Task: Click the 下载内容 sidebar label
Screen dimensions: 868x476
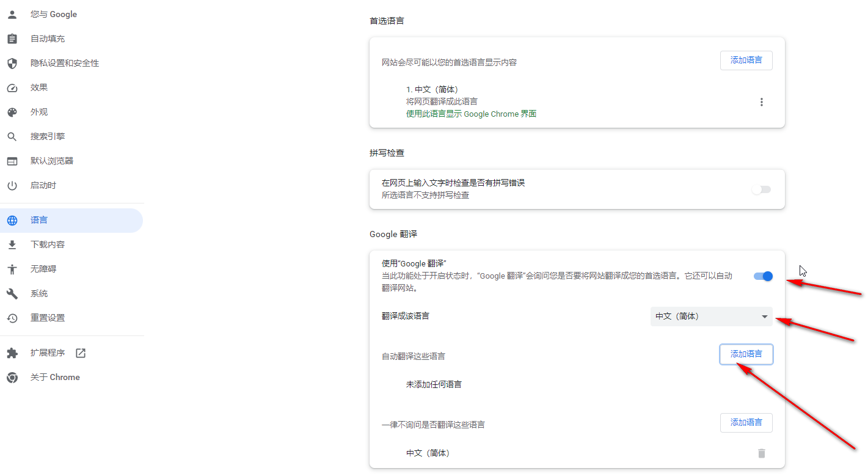Action: coord(48,244)
